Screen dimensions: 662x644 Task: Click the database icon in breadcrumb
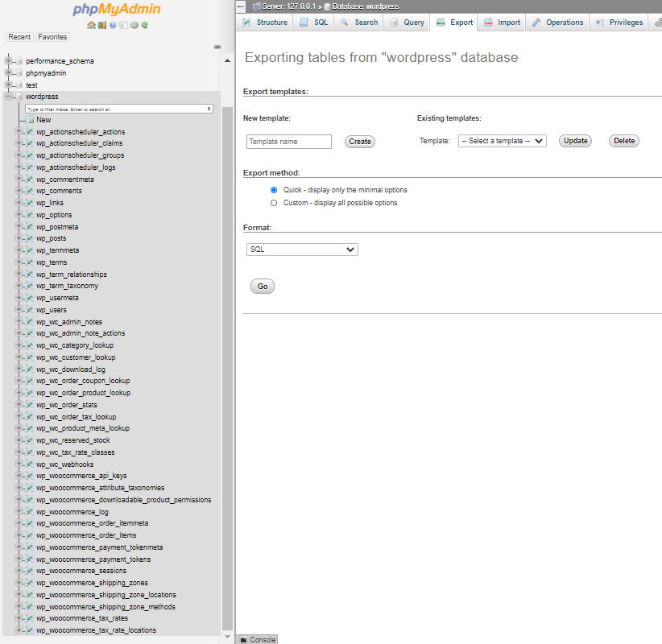(327, 6)
